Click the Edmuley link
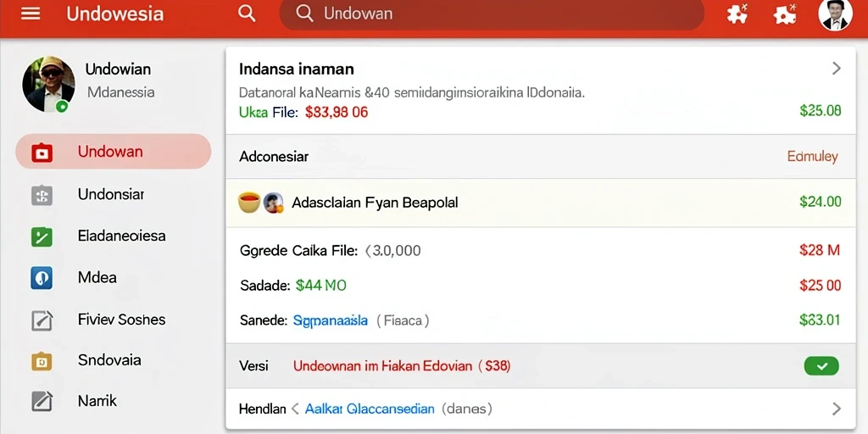This screenshot has width=868, height=434. 812,157
